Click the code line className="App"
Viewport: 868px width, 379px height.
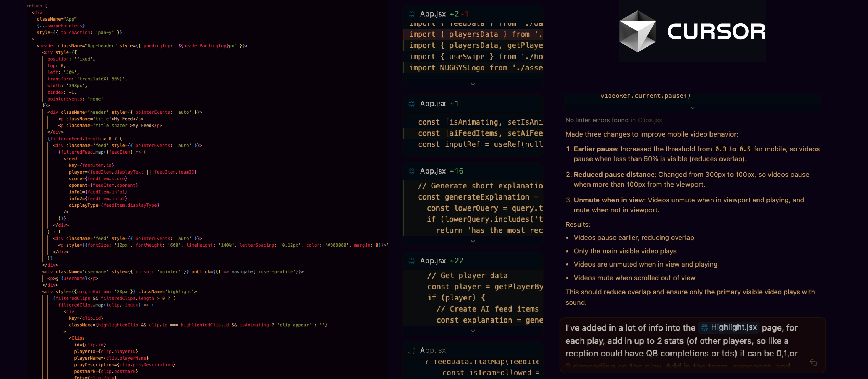tap(57, 19)
